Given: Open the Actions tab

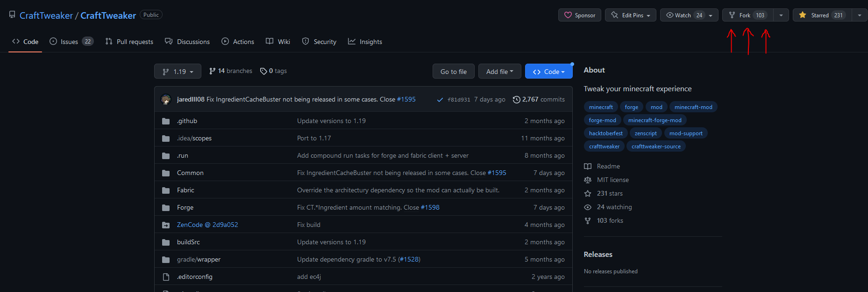Looking at the screenshot, I should point(238,42).
